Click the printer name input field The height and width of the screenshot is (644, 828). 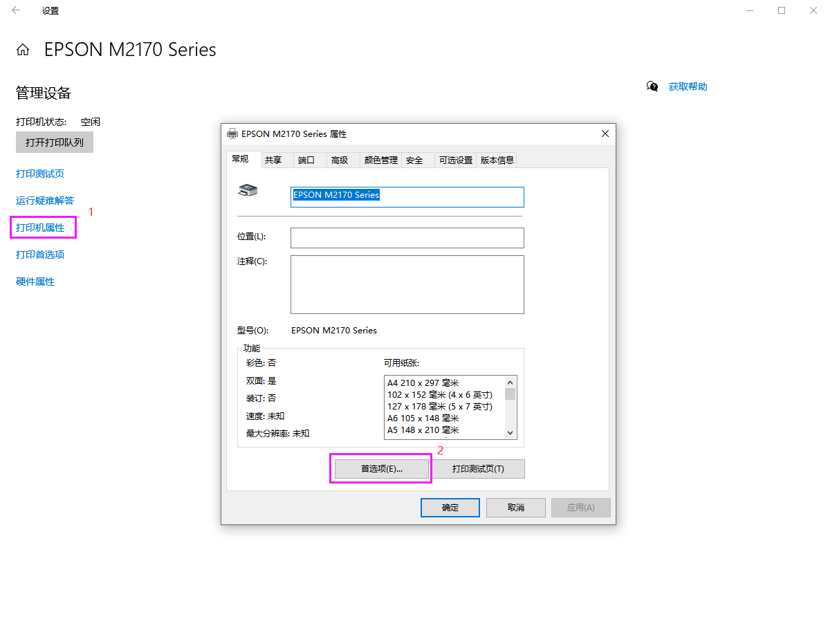(407, 197)
